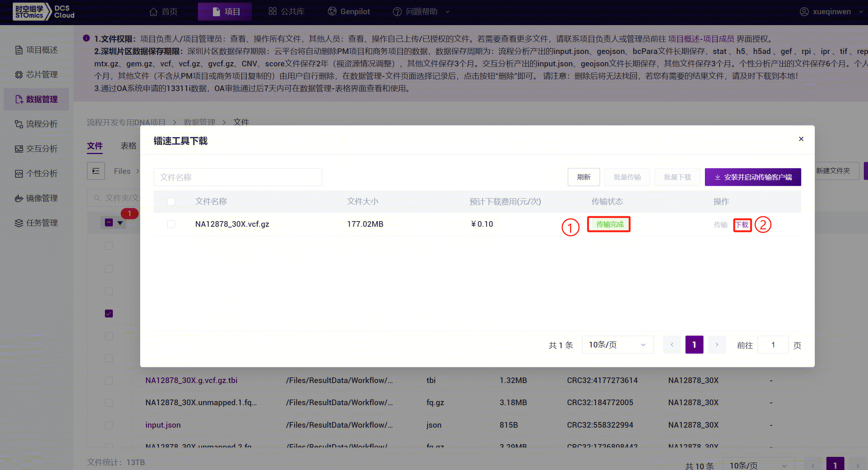Click the Files path breadcrumb
Image resolution: width=868 pixels, height=470 pixels.
[122, 171]
